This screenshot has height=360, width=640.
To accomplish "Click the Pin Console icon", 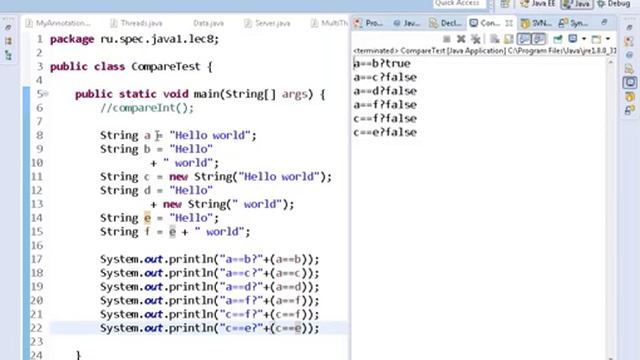I will point(558,39).
